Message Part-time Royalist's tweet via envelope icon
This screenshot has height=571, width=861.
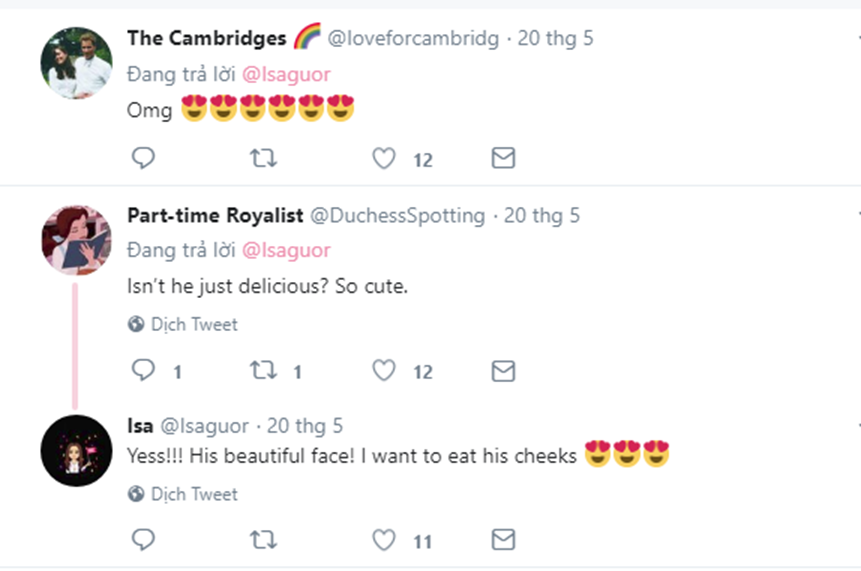click(x=503, y=371)
